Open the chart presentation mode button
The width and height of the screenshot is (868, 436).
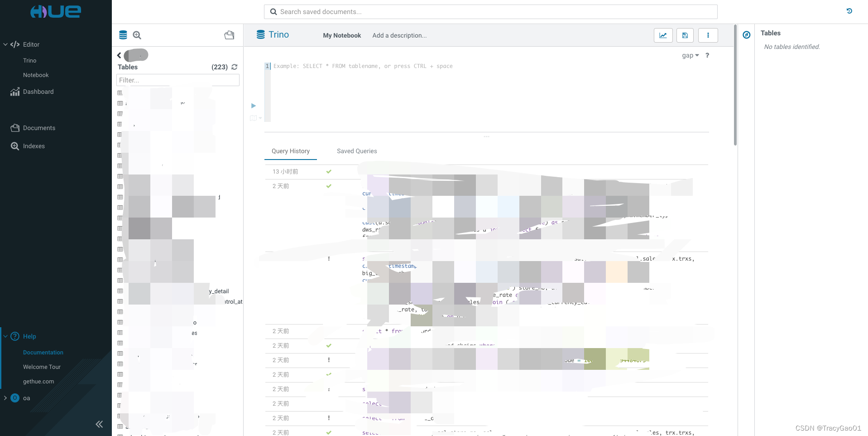tap(663, 35)
